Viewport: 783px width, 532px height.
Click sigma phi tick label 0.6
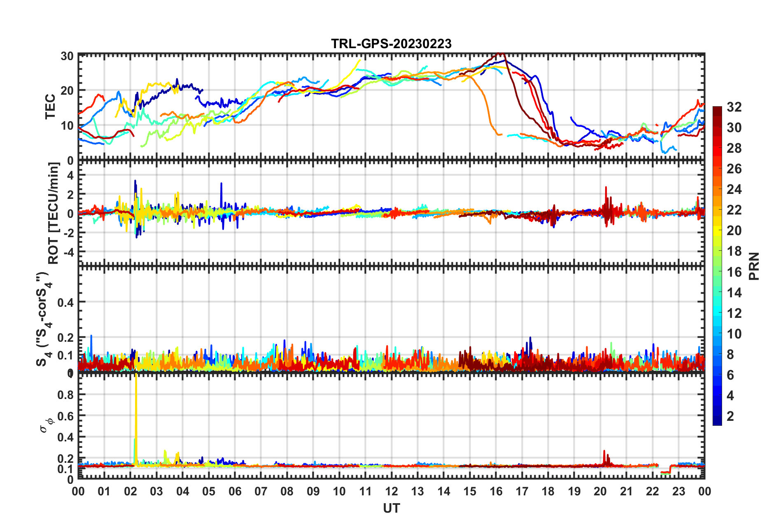click(65, 416)
